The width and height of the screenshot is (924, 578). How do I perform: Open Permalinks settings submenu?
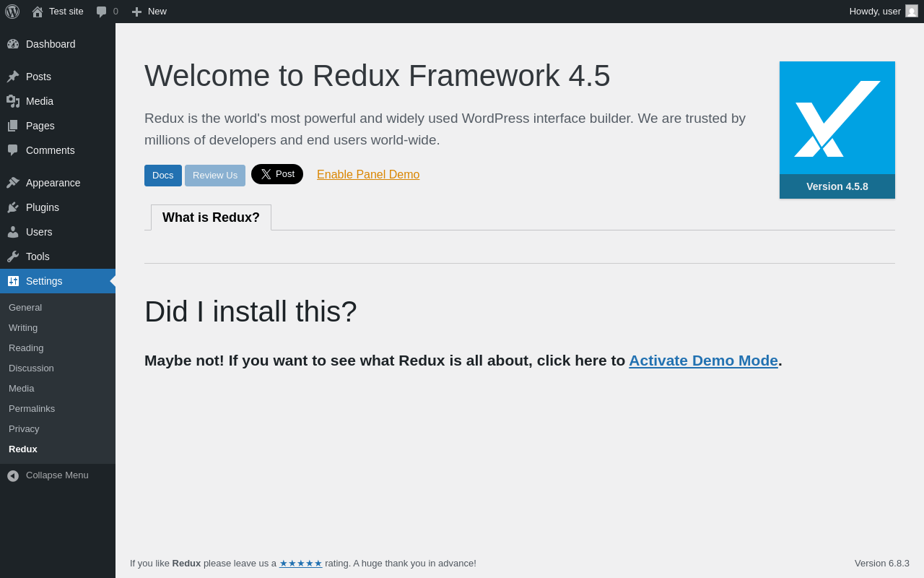pyautogui.click(x=32, y=408)
